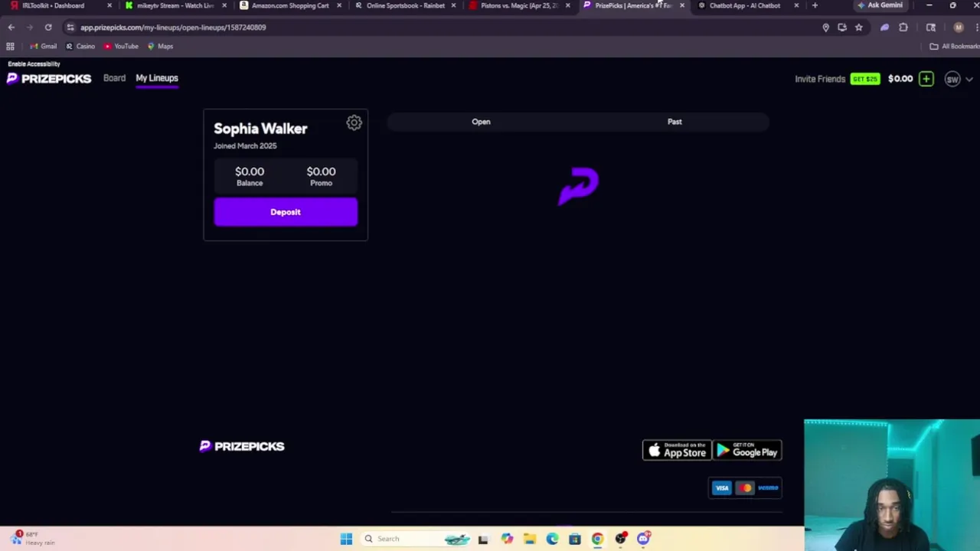
Task: Download on the App Store badge
Action: click(x=677, y=451)
